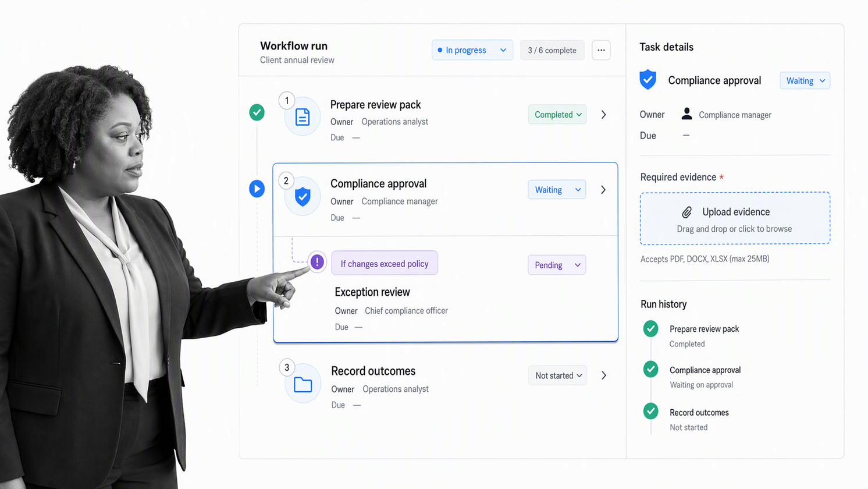Click the 3 / 6 complete badge
This screenshot has height=489, width=868.
click(x=552, y=50)
